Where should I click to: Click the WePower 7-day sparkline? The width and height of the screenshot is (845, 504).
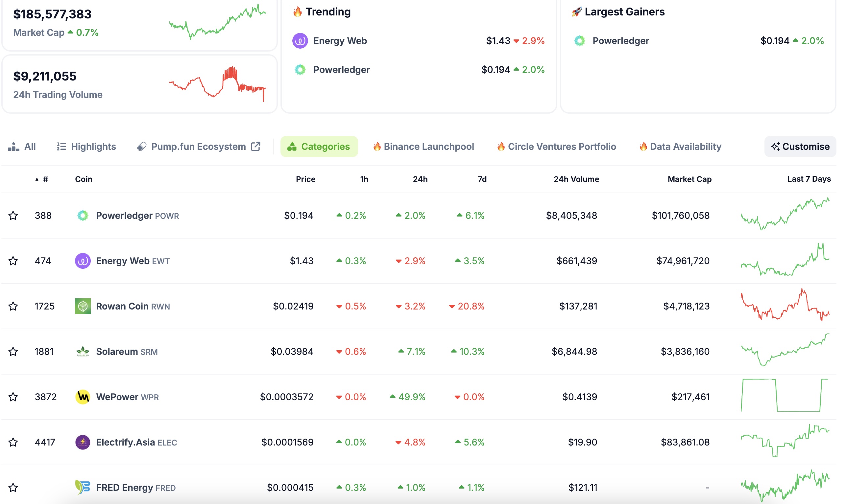[785, 395]
